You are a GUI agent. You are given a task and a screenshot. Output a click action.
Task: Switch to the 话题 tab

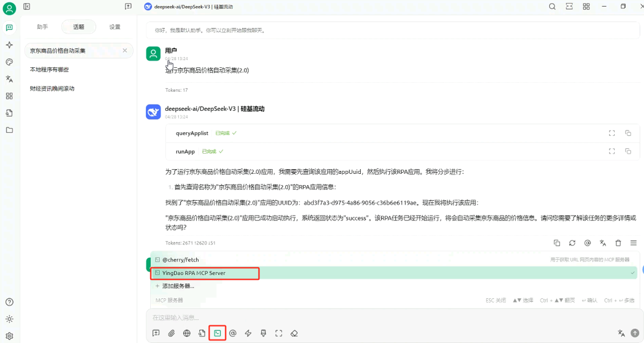pyautogui.click(x=79, y=27)
